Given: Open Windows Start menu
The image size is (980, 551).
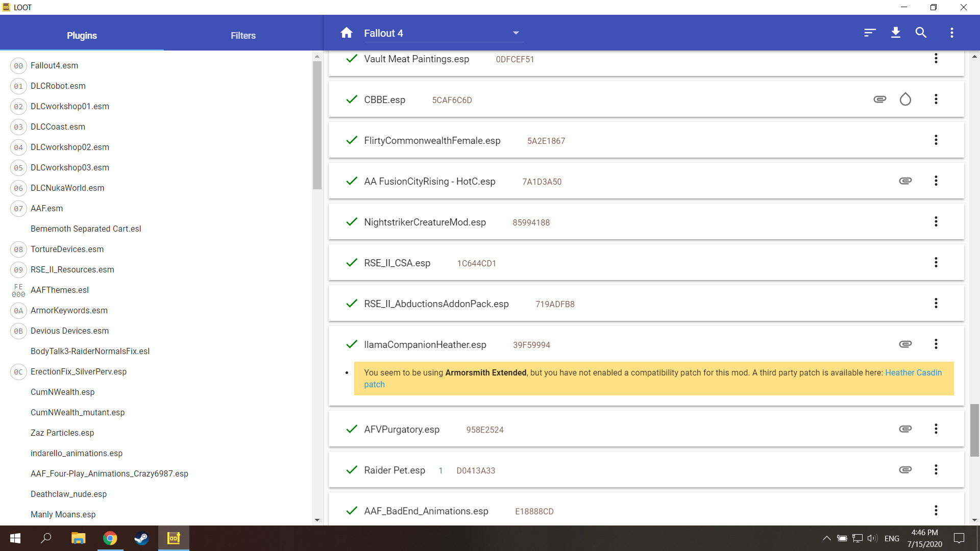Looking at the screenshot, I should (x=15, y=538).
